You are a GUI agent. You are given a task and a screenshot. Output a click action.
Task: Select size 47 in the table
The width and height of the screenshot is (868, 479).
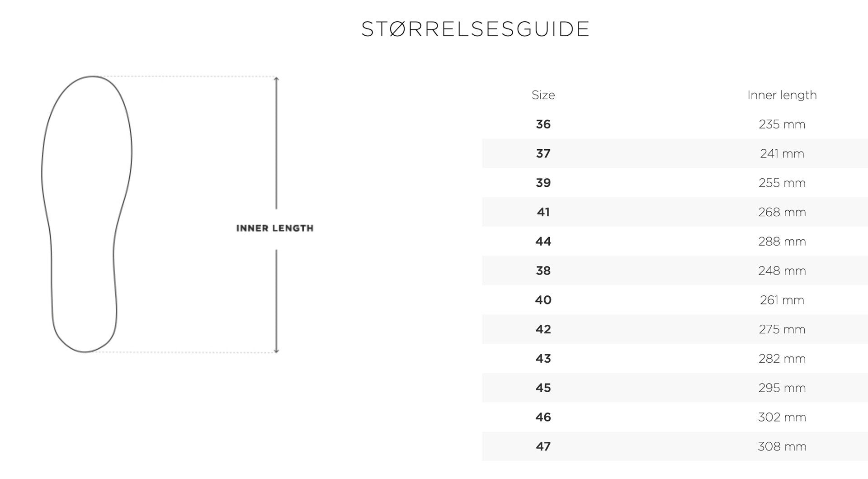pos(543,446)
